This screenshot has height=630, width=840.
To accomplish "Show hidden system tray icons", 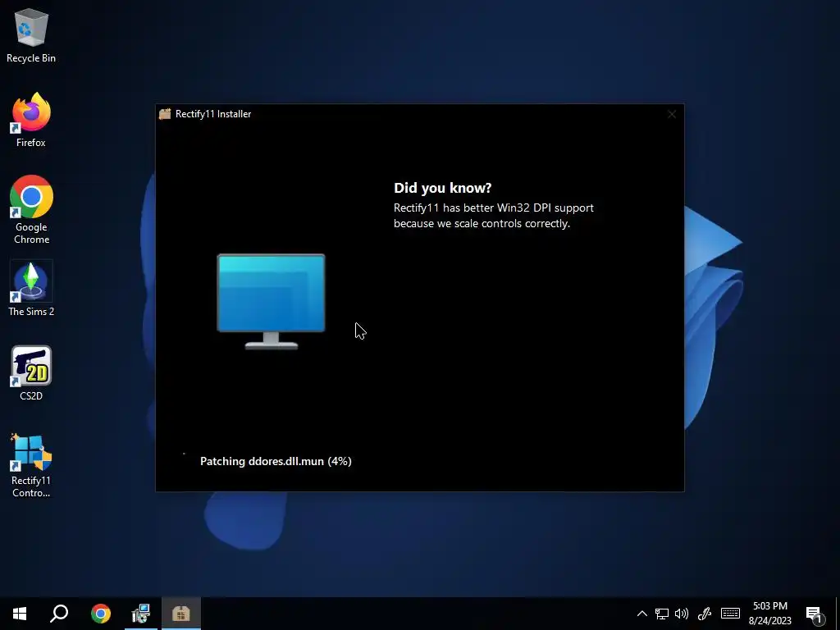I will click(x=641, y=614).
